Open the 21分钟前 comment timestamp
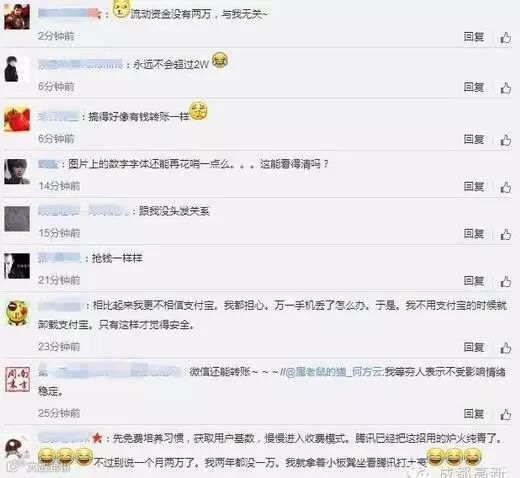 tap(59, 280)
